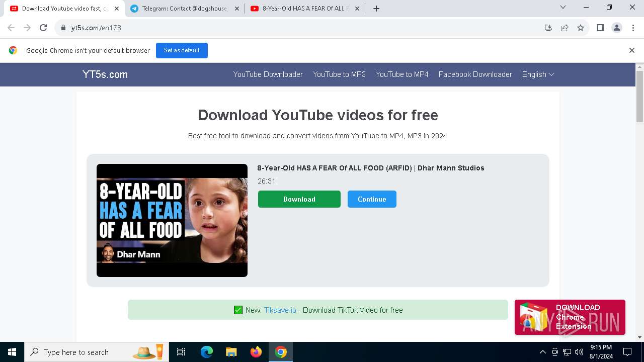The height and width of the screenshot is (362, 644).
Task: Open Chrome side panel
Action: [600, 28]
